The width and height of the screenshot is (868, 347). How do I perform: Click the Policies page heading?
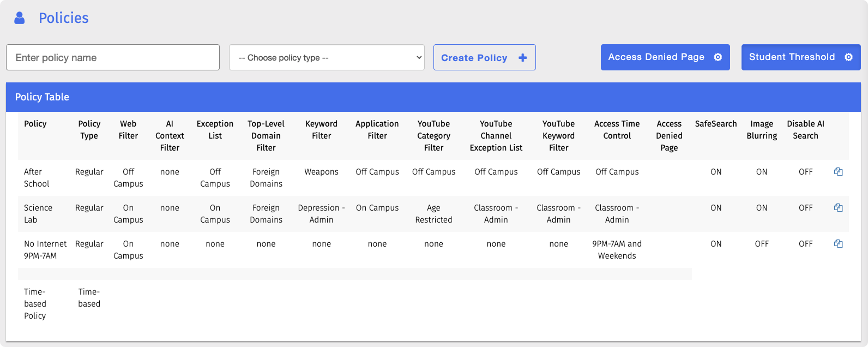click(64, 18)
